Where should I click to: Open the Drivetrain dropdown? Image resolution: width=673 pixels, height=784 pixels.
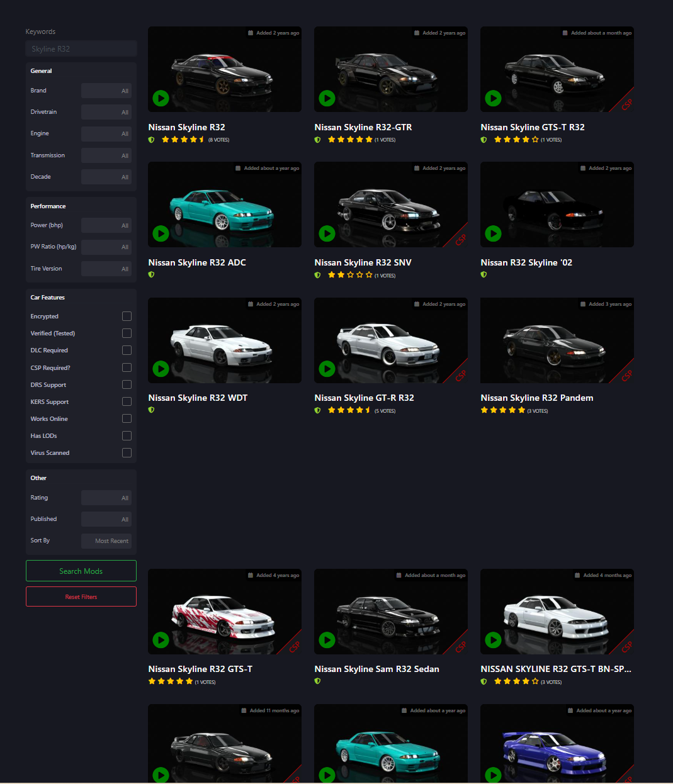pyautogui.click(x=106, y=112)
